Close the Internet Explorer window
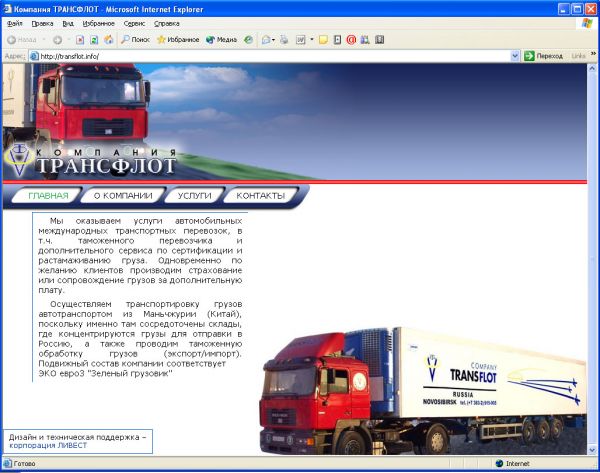The width and height of the screenshot is (600, 473). [x=590, y=9]
